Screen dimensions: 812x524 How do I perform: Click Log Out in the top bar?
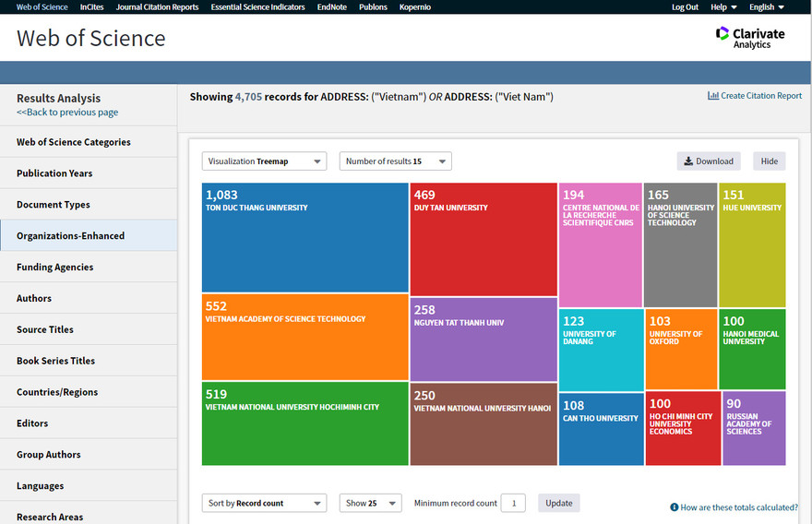[x=685, y=7]
